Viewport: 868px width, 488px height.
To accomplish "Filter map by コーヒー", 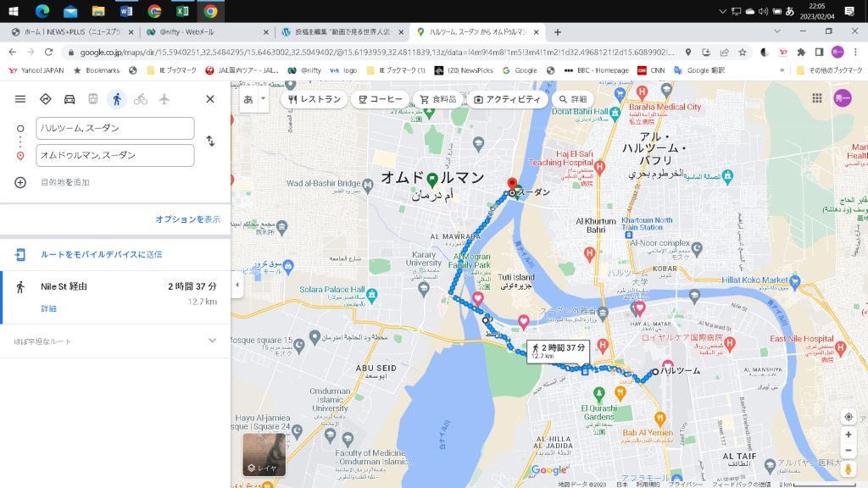I will [x=381, y=99].
